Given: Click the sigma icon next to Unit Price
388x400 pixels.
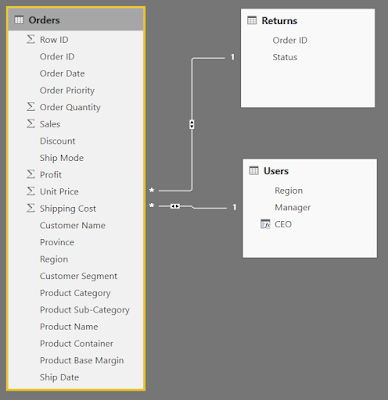Looking at the screenshot, I should click(31, 191).
